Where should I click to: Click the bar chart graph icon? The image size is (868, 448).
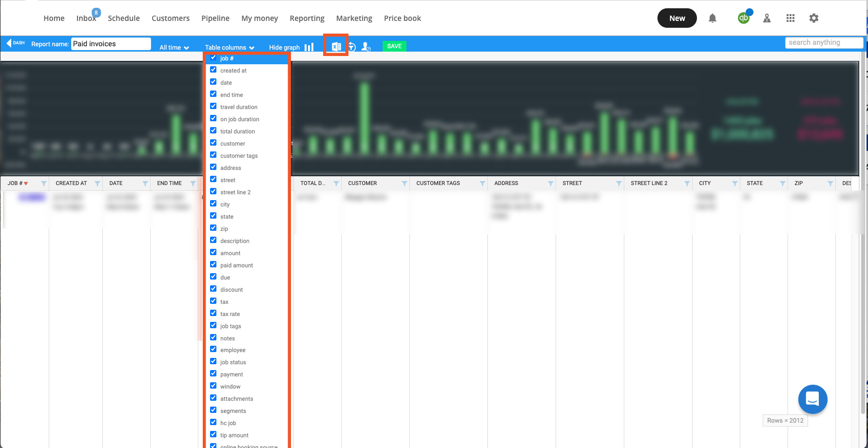pos(309,47)
